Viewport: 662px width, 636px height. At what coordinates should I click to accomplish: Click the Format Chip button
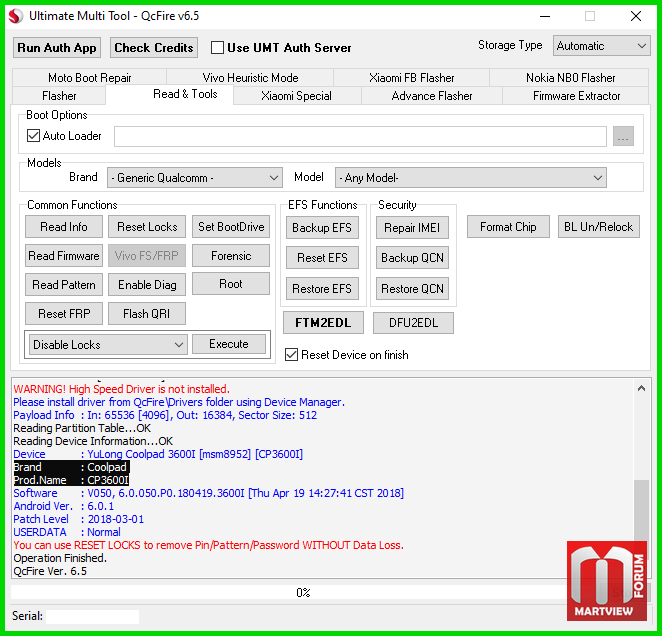(508, 227)
